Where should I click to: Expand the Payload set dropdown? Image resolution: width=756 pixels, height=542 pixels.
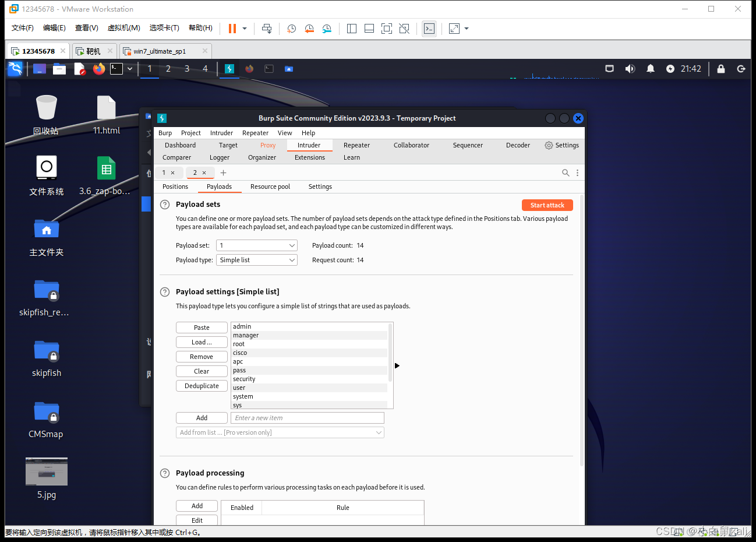[257, 245]
